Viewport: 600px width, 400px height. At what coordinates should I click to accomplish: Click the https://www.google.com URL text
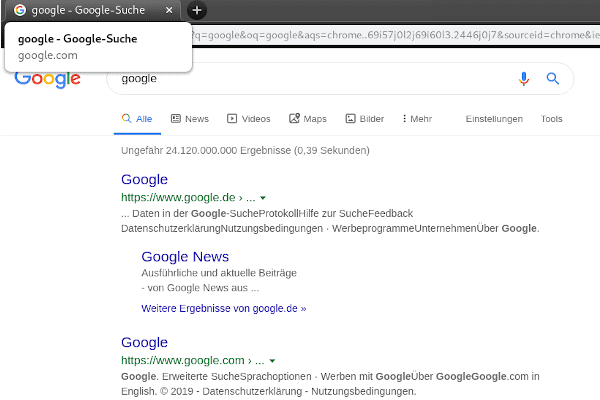tap(183, 361)
